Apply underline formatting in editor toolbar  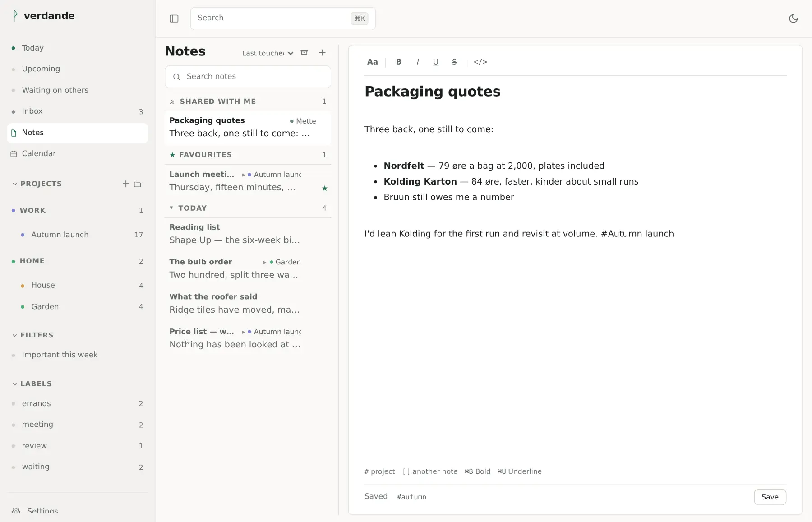point(435,62)
